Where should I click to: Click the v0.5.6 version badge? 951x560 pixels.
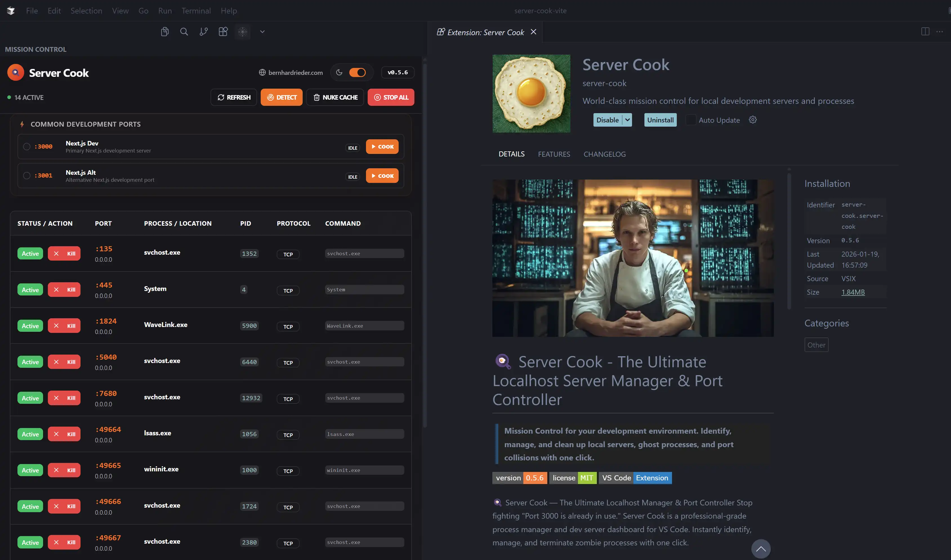tap(398, 72)
